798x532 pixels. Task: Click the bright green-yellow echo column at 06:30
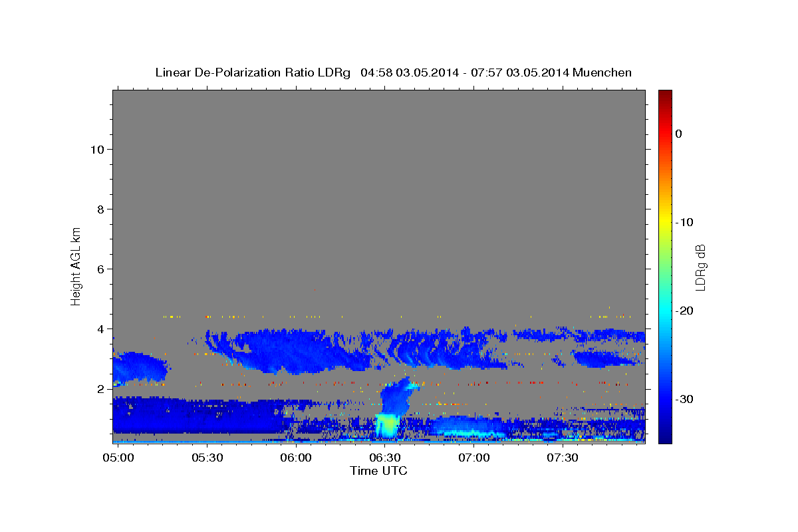tap(387, 426)
